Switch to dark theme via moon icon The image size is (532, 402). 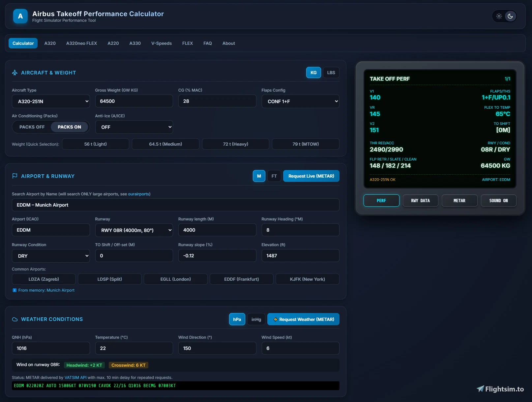coord(510,16)
